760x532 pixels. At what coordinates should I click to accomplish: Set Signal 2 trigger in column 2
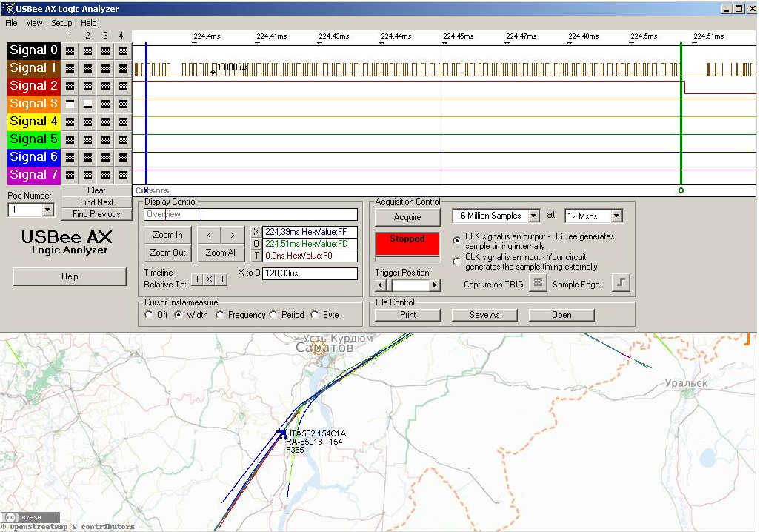pyautogui.click(x=87, y=87)
